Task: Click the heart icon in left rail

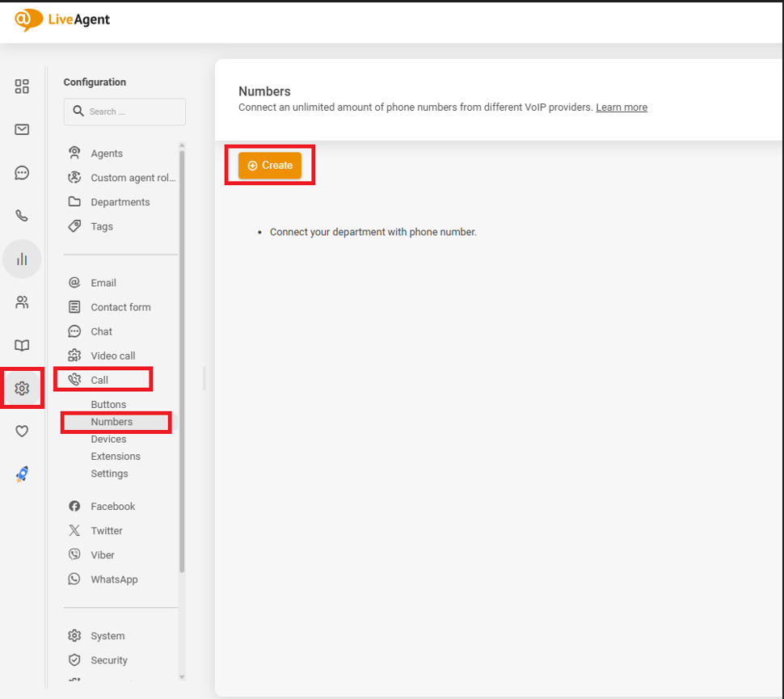Action: [22, 432]
